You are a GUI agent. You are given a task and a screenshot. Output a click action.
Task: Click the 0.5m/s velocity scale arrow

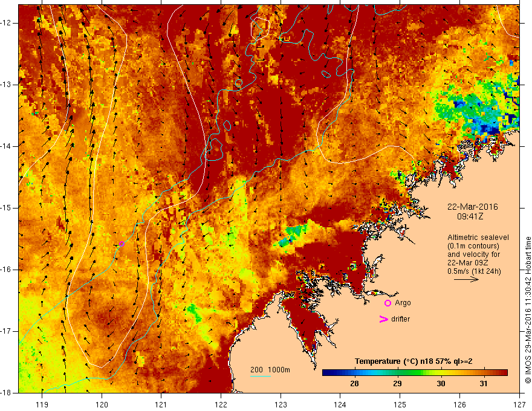tap(466, 279)
